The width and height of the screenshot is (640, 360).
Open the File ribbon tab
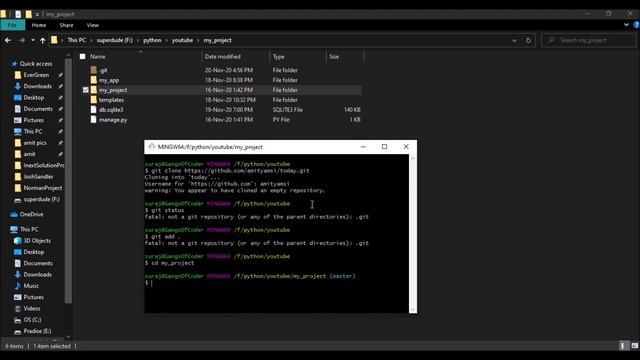pos(12,25)
